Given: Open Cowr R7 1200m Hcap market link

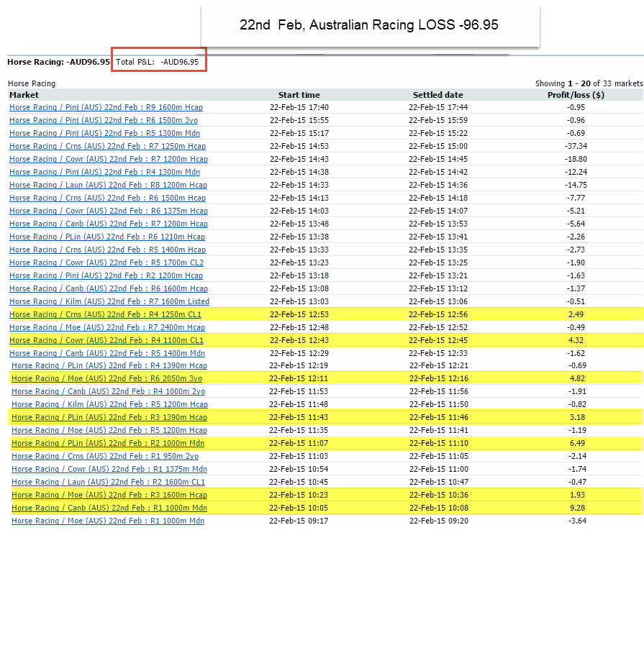Looking at the screenshot, I should pyautogui.click(x=108, y=159).
